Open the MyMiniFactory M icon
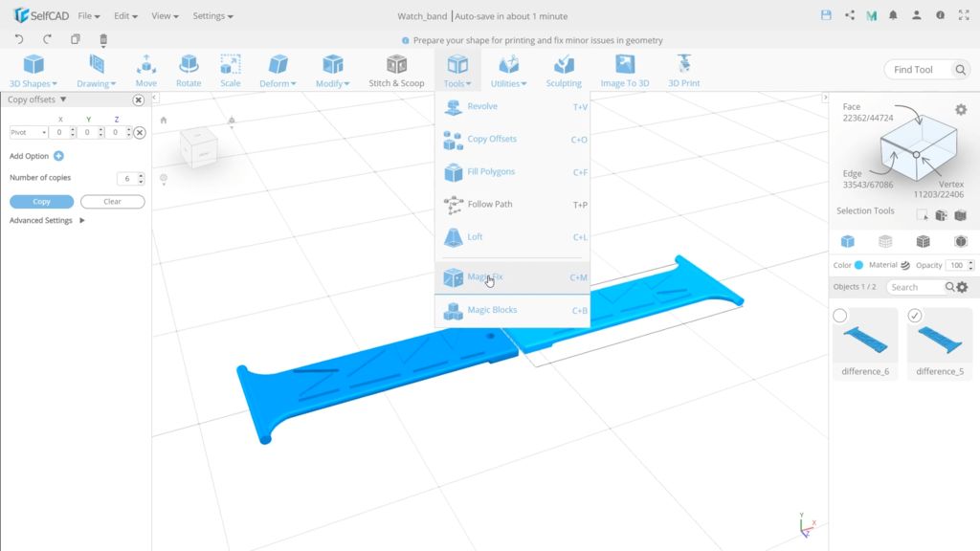This screenshot has height=551, width=980. 871,15
